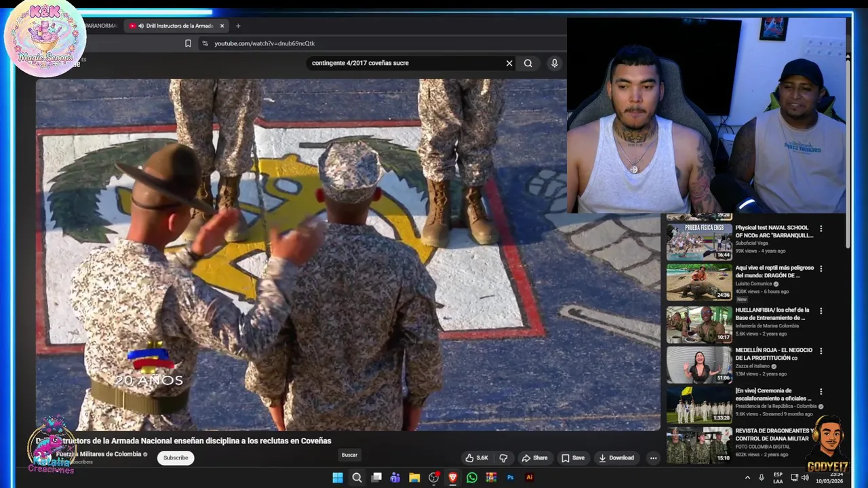Visit Presidencia de la República - Colombia channel
The image size is (868, 488).
point(776,407)
